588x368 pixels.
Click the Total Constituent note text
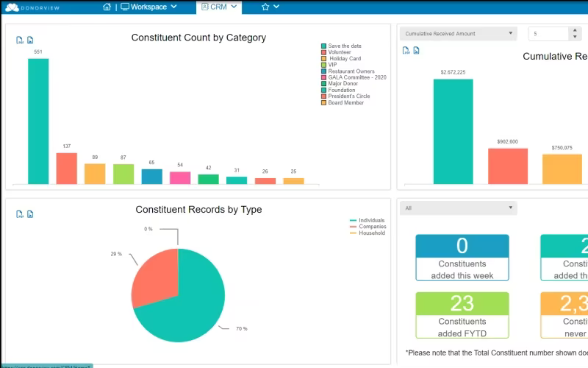pos(497,353)
